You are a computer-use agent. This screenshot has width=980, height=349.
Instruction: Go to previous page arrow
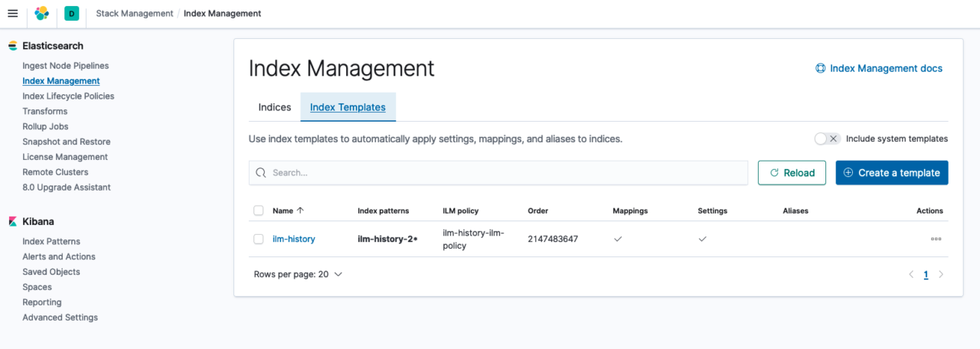point(911,274)
